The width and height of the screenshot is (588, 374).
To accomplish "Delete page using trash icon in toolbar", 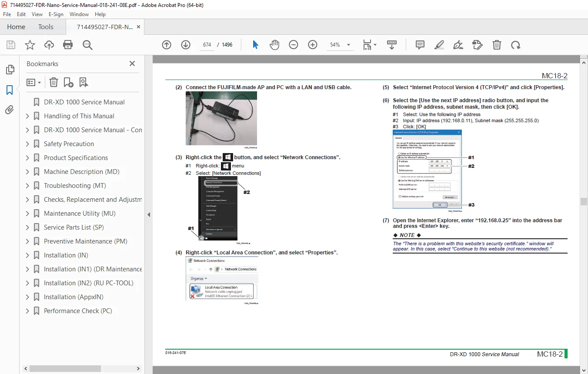I will 497,45.
